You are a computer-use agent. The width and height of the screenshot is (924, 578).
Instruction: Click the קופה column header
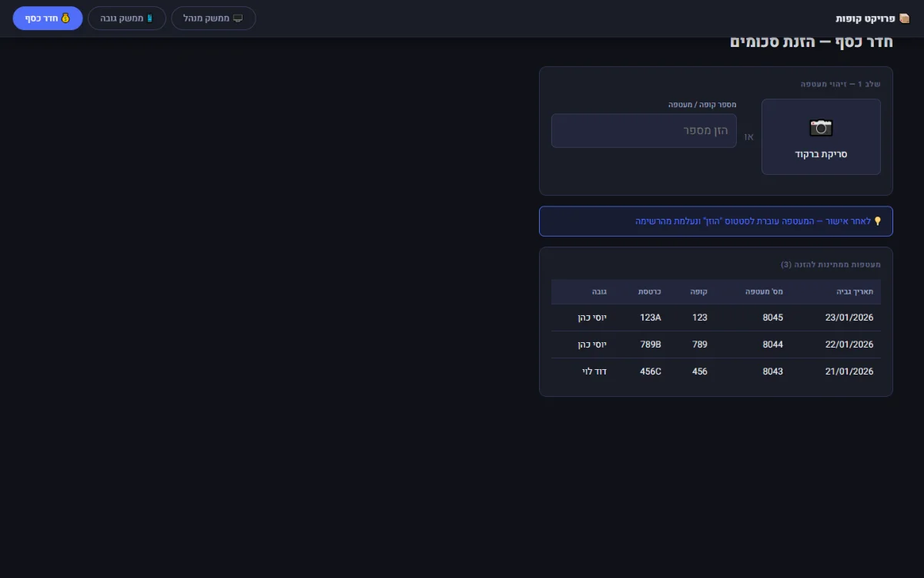pos(699,291)
